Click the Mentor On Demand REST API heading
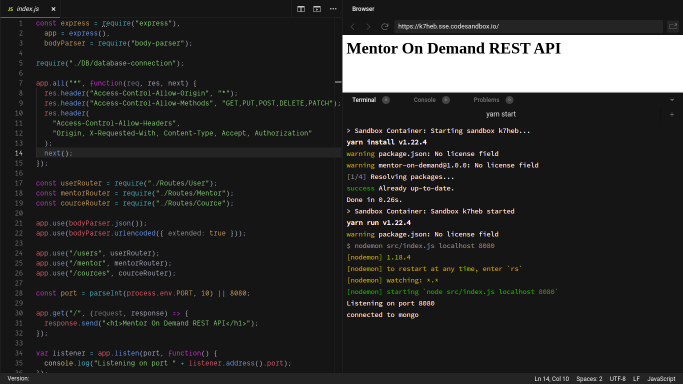683x384 pixels. [453, 48]
